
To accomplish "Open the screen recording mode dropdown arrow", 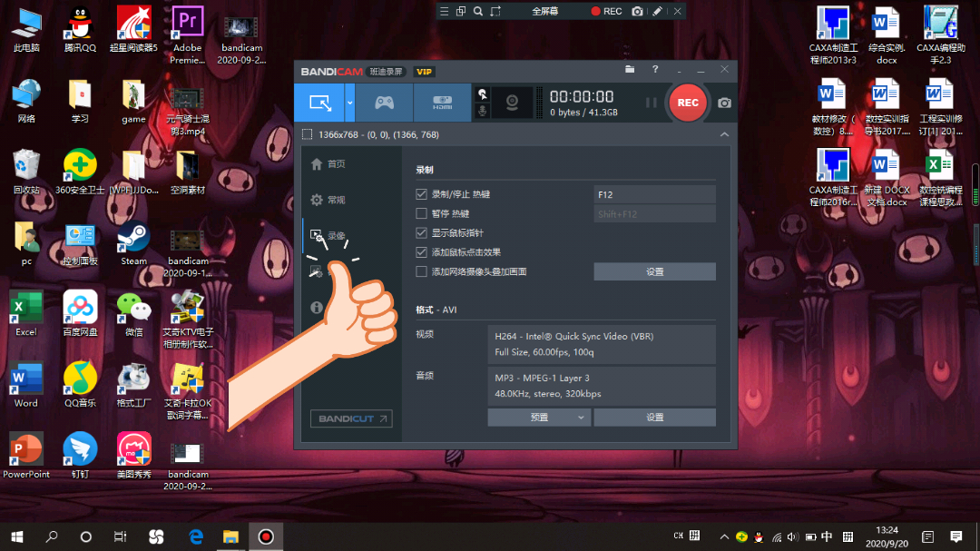I will click(x=350, y=103).
